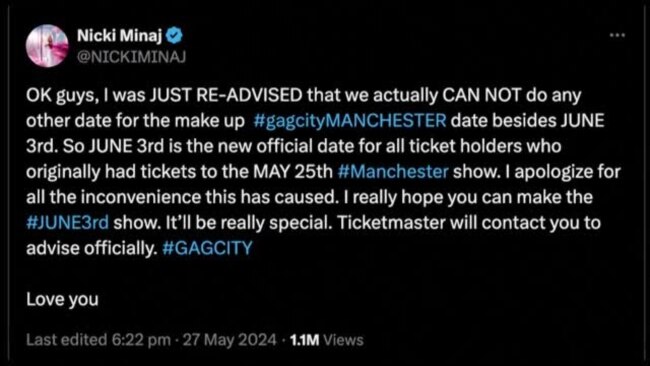
Task: View edit history via Last edited
Action: point(66,340)
